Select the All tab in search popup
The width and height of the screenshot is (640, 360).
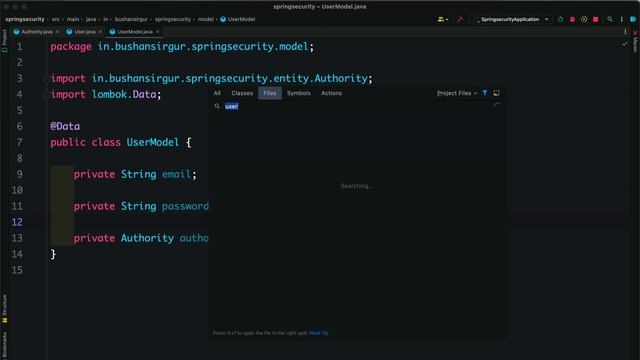[x=217, y=93]
